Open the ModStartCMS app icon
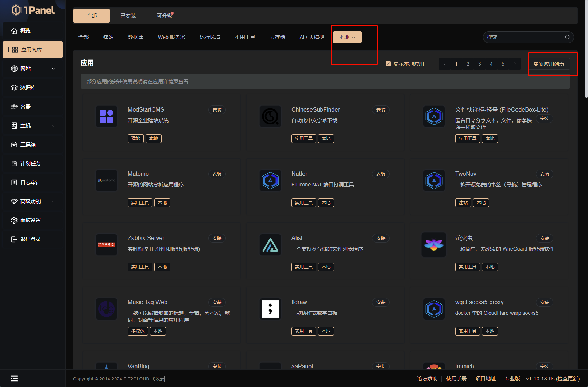Viewport: 588px width, 387px height. [x=107, y=116]
